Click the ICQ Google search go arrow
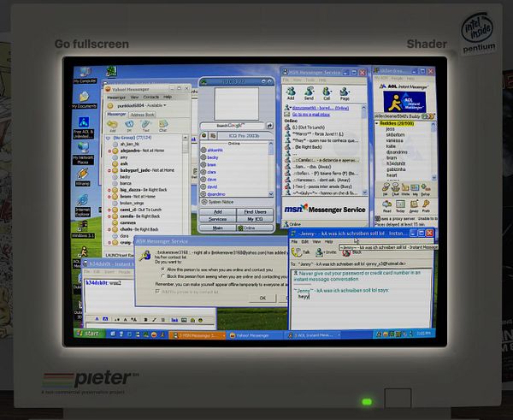This screenshot has height=420, width=513. point(269,126)
